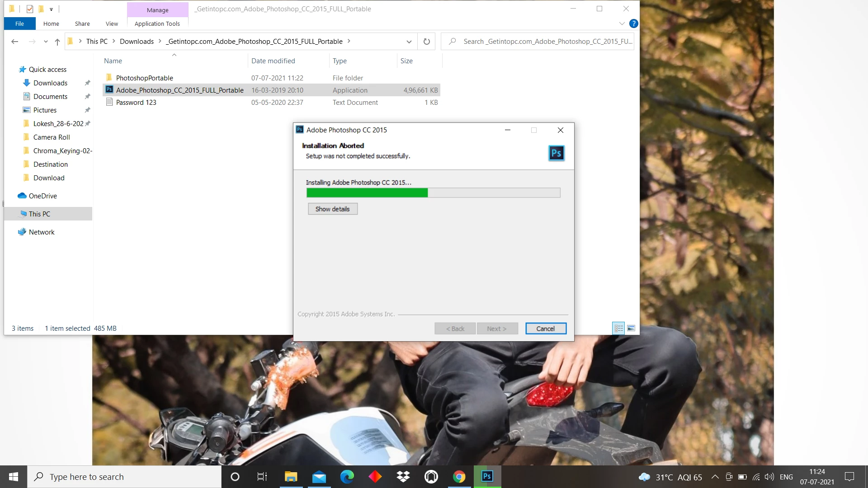
Task: Switch to details view layout toggle
Action: 618,328
